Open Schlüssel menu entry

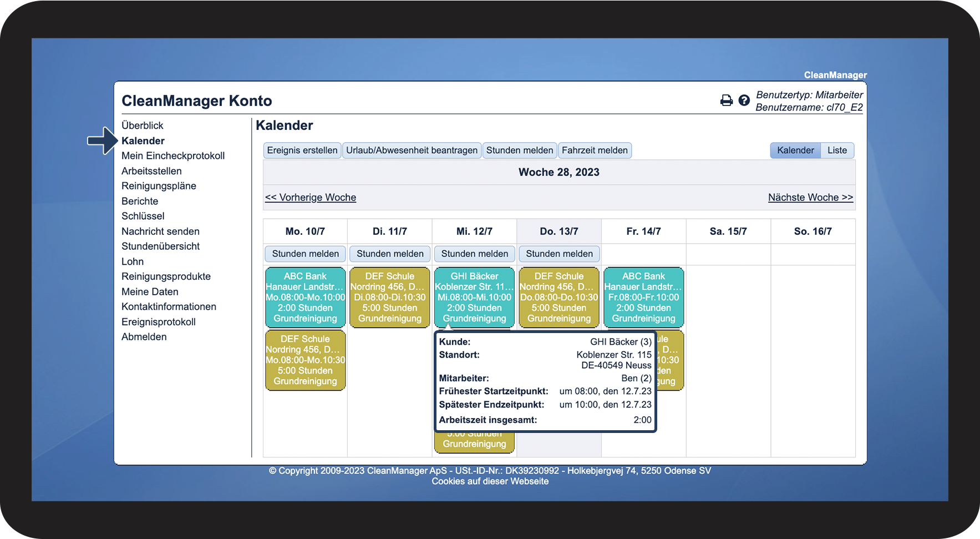(x=143, y=216)
